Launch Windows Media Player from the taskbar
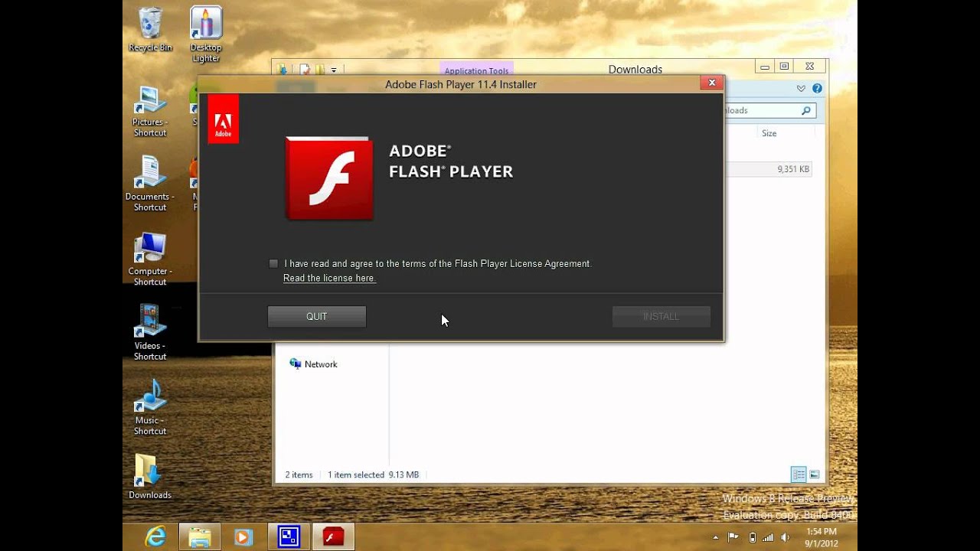Screen dimensions: 980x551 pos(243,537)
